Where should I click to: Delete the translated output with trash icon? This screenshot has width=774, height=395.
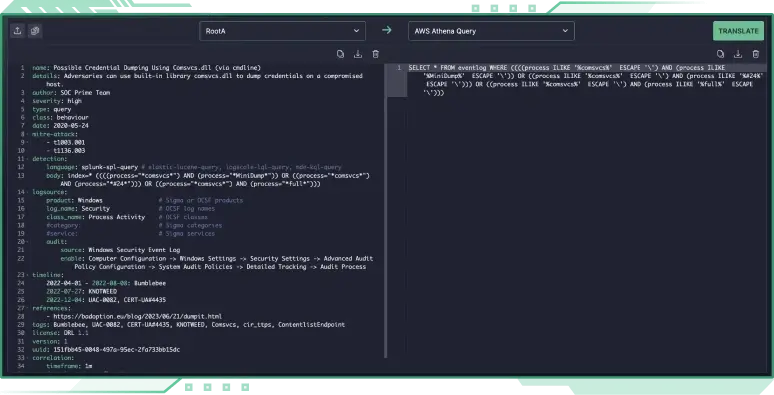[756, 54]
